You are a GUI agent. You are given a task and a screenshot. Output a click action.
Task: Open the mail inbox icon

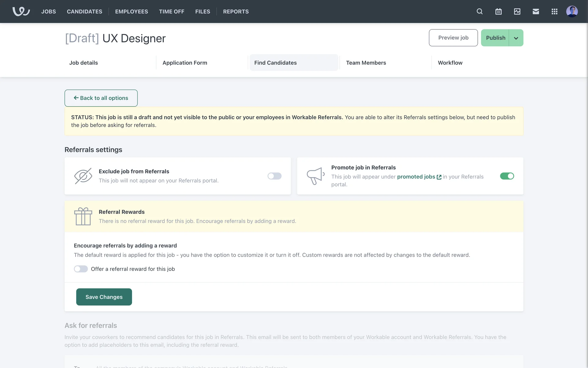point(536,11)
